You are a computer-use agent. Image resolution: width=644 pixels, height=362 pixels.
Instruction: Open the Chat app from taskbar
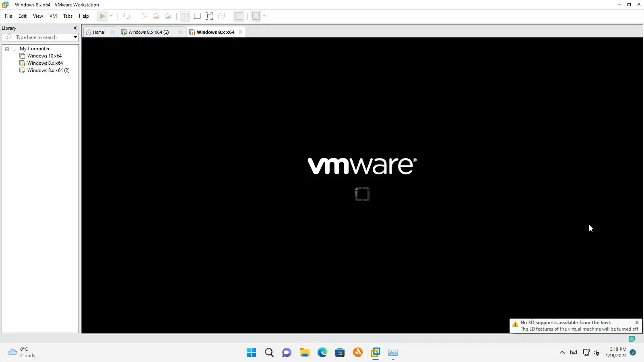tap(287, 353)
